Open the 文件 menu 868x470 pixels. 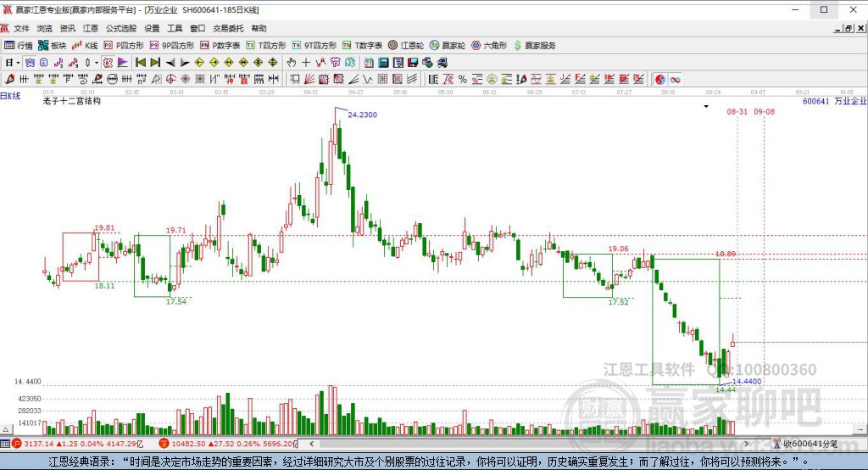21,28
